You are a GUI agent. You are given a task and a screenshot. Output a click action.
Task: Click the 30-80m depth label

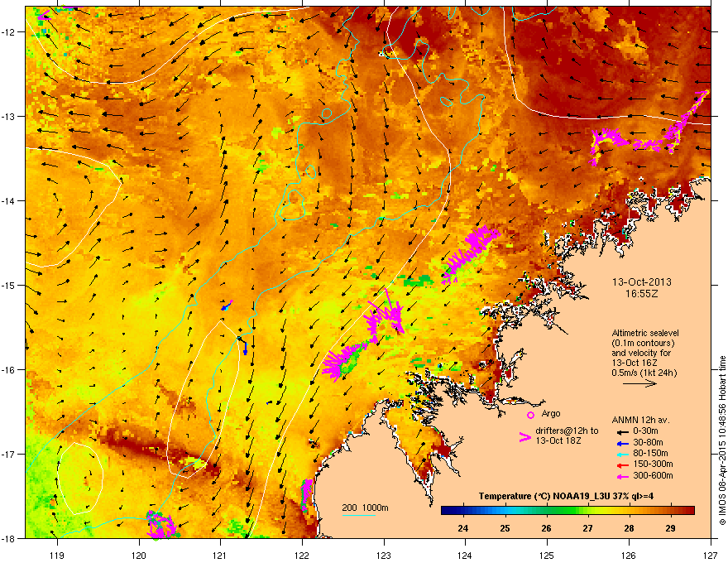point(648,442)
